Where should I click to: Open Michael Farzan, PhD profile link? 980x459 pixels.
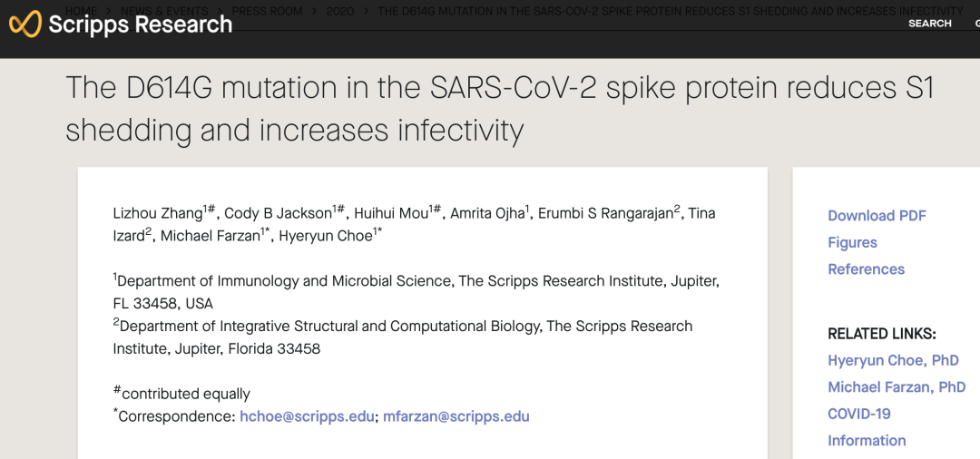click(x=896, y=387)
